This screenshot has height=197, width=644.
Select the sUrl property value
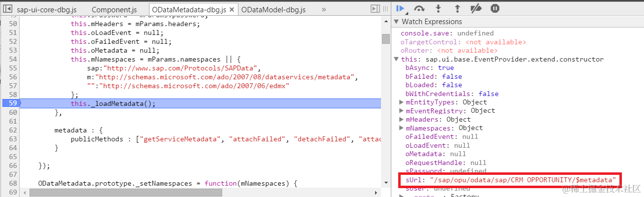(523, 180)
